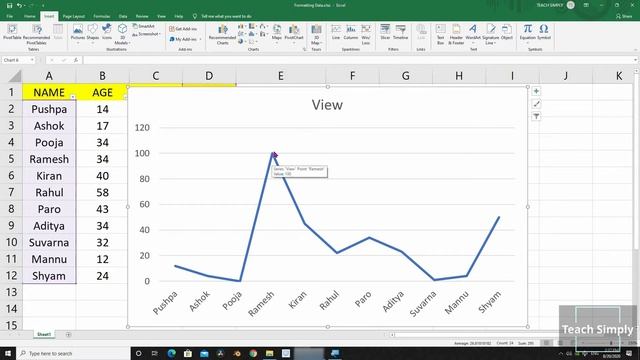This screenshot has width=640, height=360.
Task: Insert a Line sparkline
Action: pos(336,32)
